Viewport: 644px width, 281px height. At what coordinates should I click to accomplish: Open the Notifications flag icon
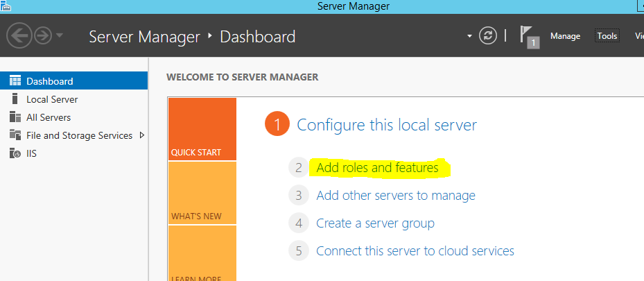coord(528,36)
